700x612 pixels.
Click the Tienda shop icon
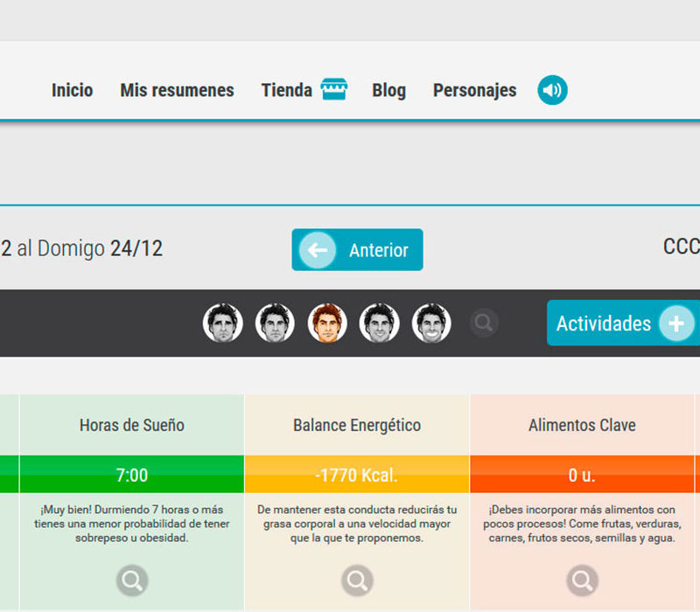[334, 90]
